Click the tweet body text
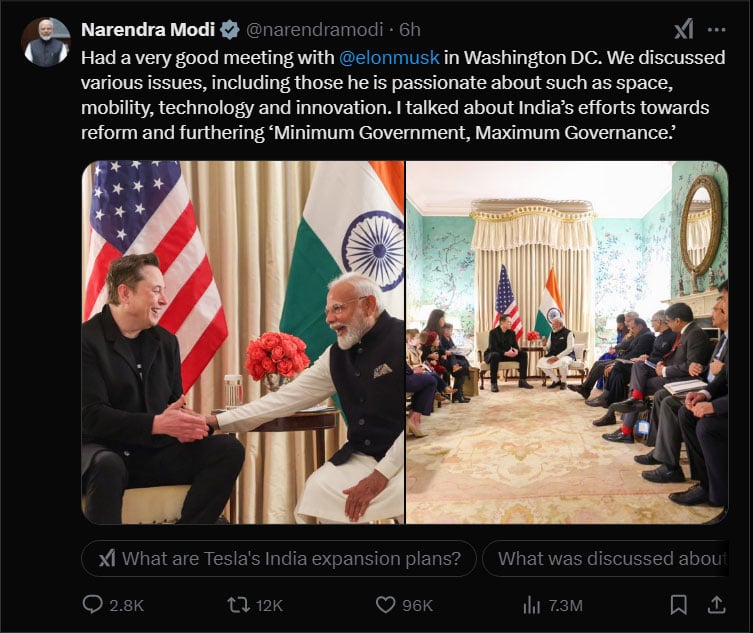The image size is (753, 633). [400, 96]
